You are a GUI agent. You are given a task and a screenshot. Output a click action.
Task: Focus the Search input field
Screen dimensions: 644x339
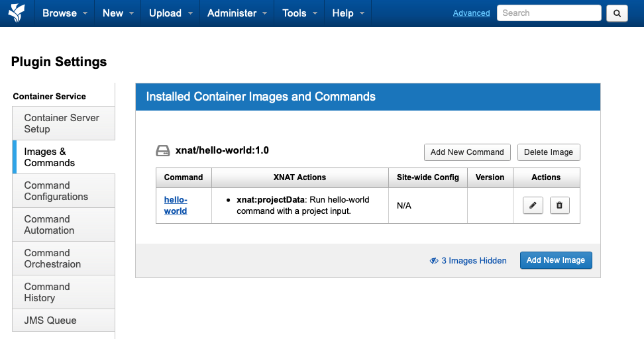click(x=549, y=13)
